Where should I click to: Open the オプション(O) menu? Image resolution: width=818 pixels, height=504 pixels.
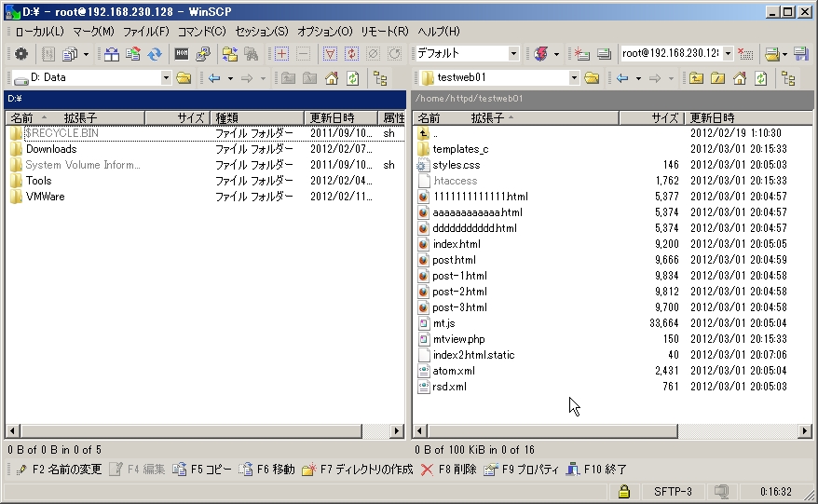click(x=324, y=32)
